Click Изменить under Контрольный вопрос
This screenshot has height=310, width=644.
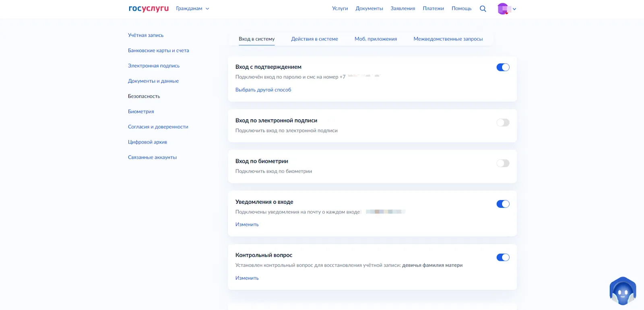point(247,278)
